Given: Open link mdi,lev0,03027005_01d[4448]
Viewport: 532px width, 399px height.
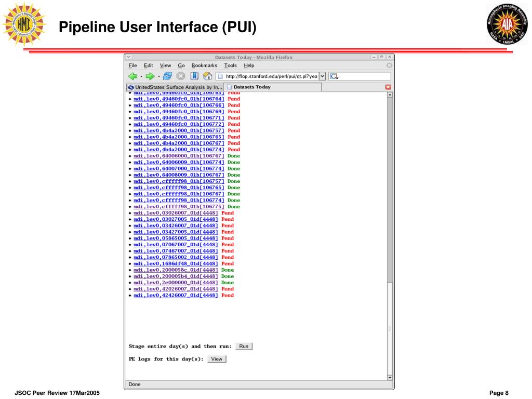Looking at the screenshot, I should [x=176, y=219].
